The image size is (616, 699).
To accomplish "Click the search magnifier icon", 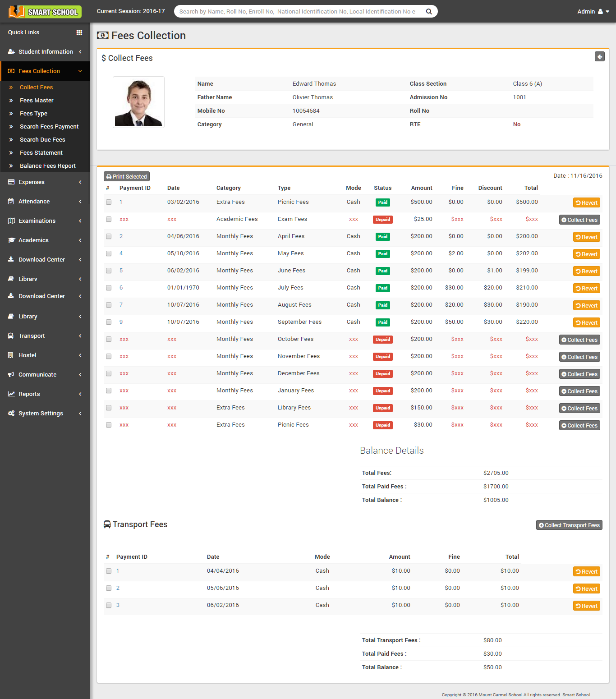I will point(428,11).
